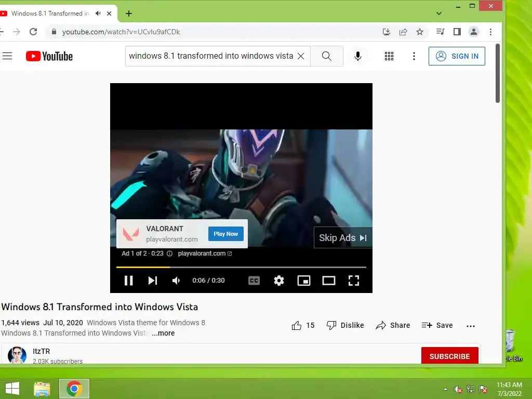Enable miniplayer mode
This screenshot has width=532, height=399.
303,280
